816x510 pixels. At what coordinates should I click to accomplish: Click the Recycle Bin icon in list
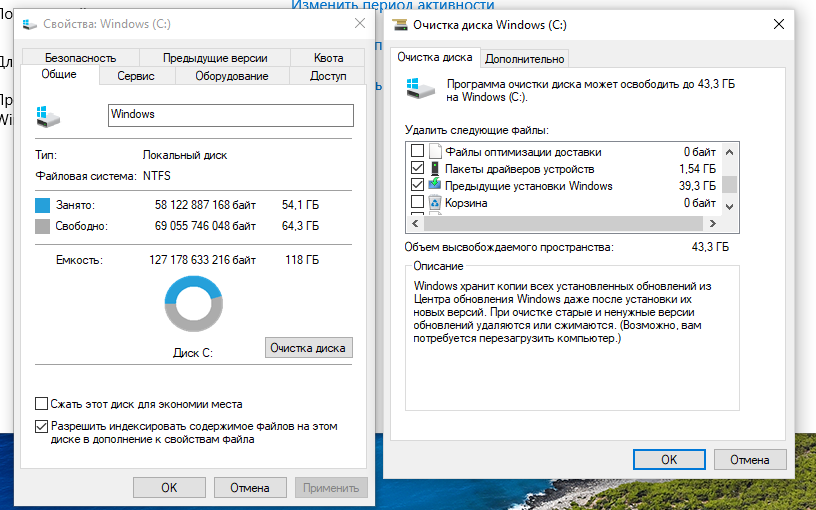[435, 202]
